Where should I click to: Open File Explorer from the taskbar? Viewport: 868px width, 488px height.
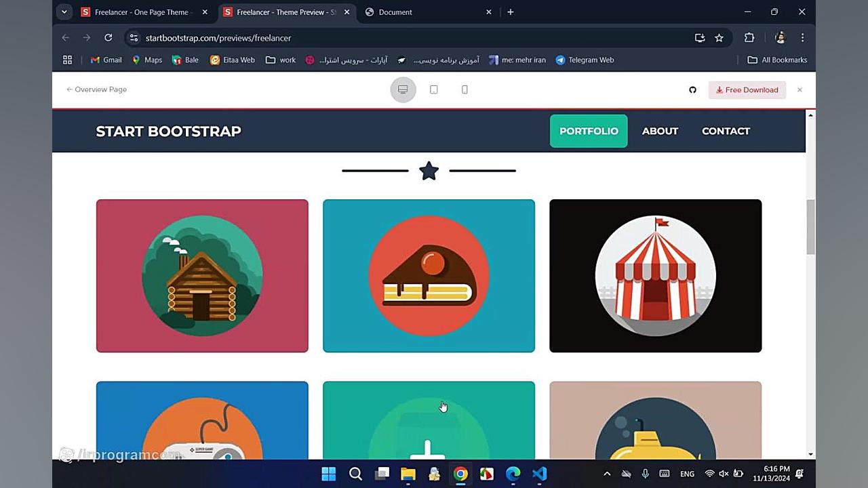408,474
